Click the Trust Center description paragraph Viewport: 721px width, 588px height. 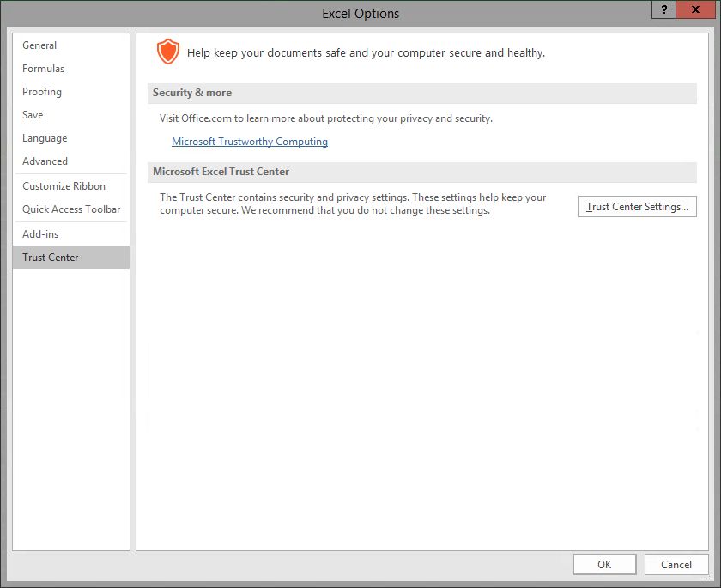point(353,203)
